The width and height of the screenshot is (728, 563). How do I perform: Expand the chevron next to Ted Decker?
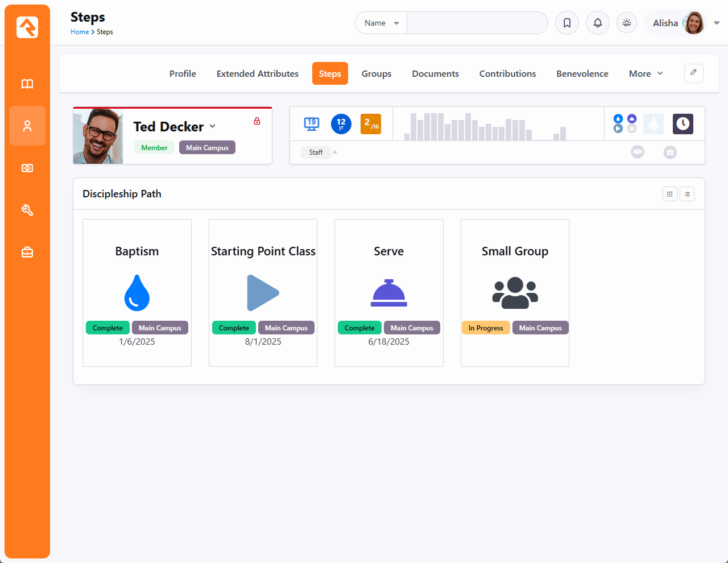coord(213,126)
